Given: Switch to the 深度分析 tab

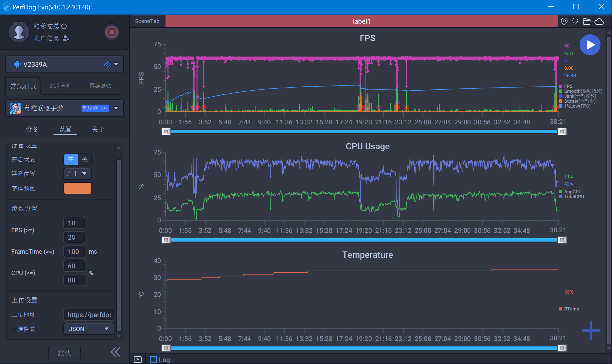Looking at the screenshot, I should [60, 86].
